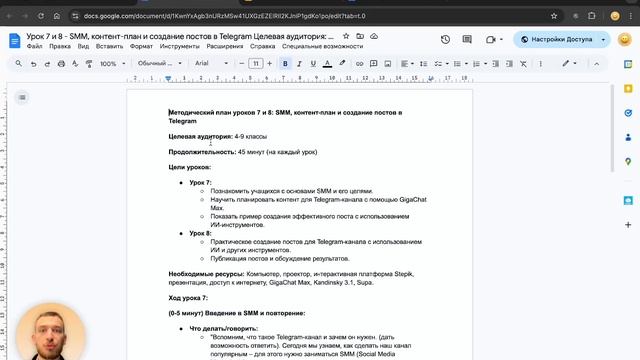Open Google Keep in the side panel
The width and height of the screenshot is (640, 360).
pyautogui.click(x=628, y=89)
